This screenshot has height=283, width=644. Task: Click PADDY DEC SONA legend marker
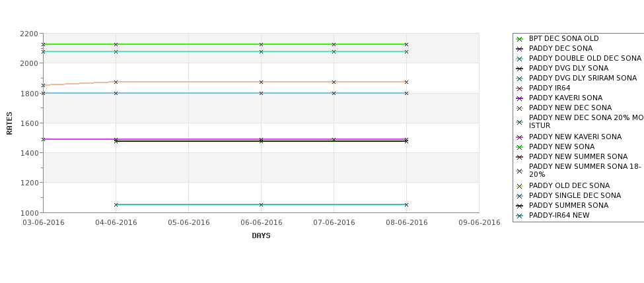520,49
